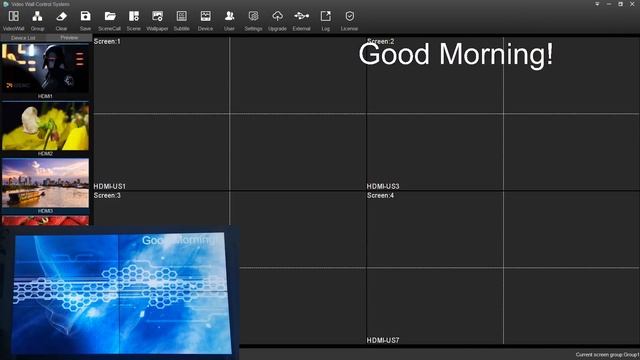Click the Screen:1 label
640x360 pixels.
pyautogui.click(x=107, y=41)
